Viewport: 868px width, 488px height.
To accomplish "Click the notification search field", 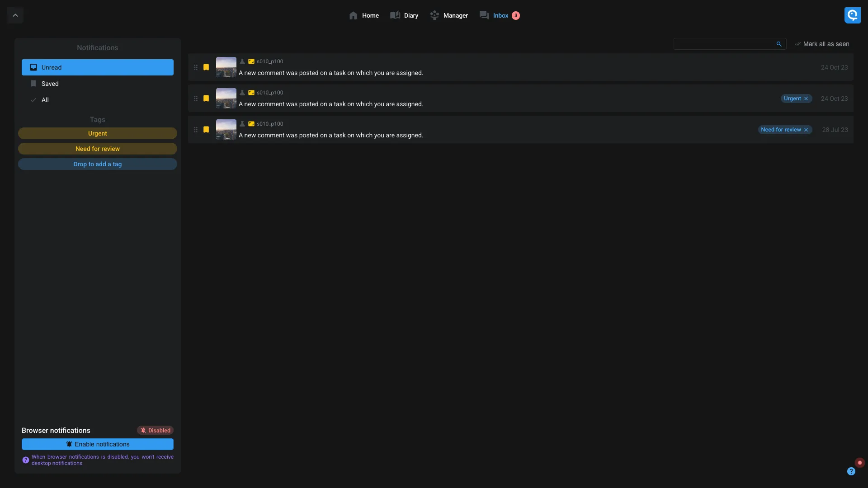I will click(723, 44).
